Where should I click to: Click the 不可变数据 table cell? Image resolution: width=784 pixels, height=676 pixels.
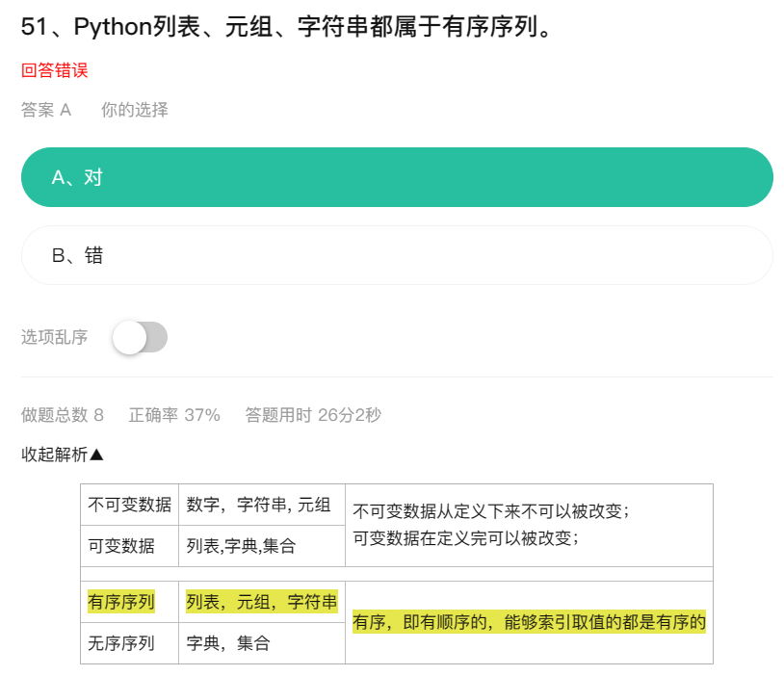pyautogui.click(x=129, y=505)
